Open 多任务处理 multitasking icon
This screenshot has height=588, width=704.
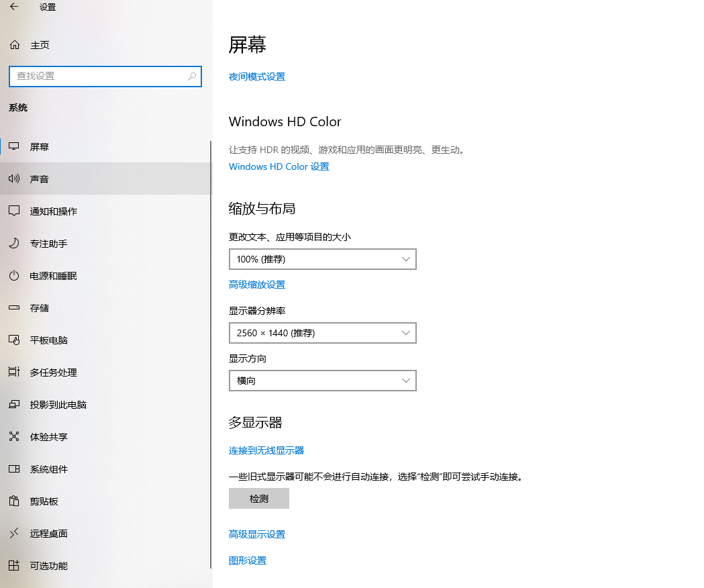15,373
